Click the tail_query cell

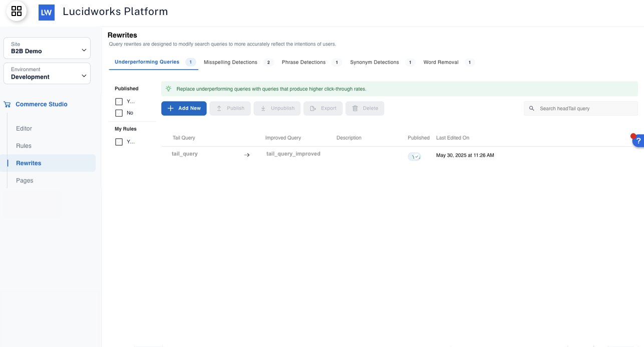[185, 154]
